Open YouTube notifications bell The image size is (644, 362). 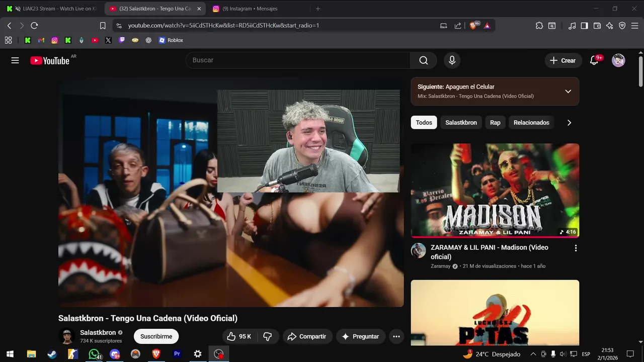point(594,60)
